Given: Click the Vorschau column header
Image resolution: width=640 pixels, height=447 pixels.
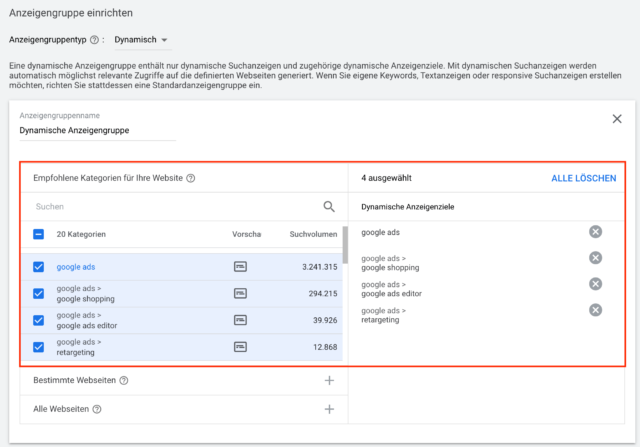Looking at the screenshot, I should pos(247,234).
